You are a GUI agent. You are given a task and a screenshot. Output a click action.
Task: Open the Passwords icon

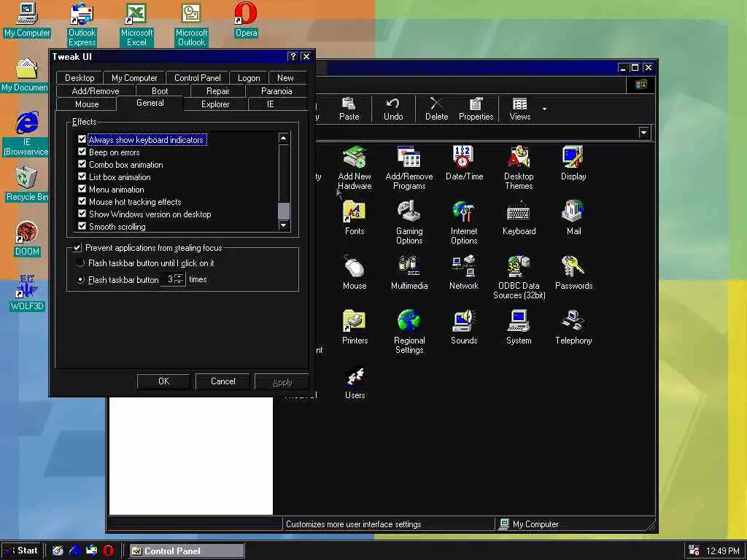573,273
